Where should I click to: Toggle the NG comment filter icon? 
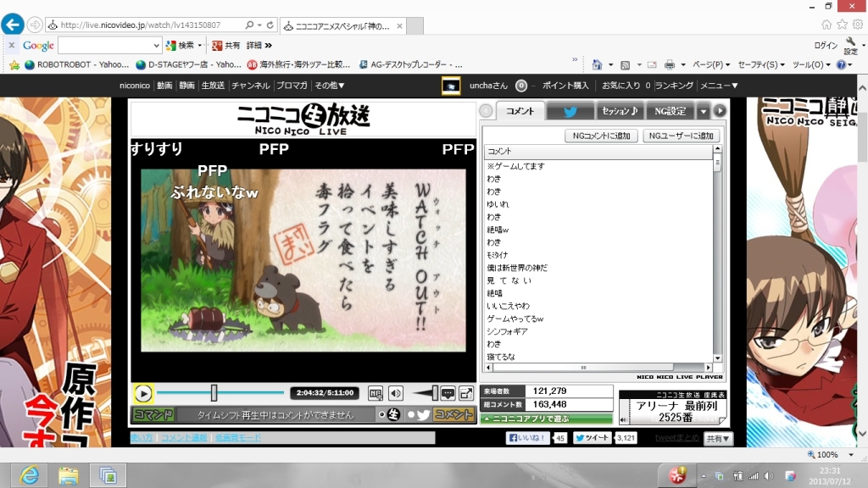click(x=376, y=393)
